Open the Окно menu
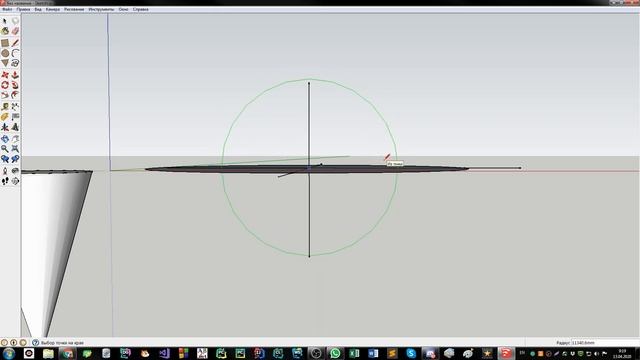 tap(123, 9)
